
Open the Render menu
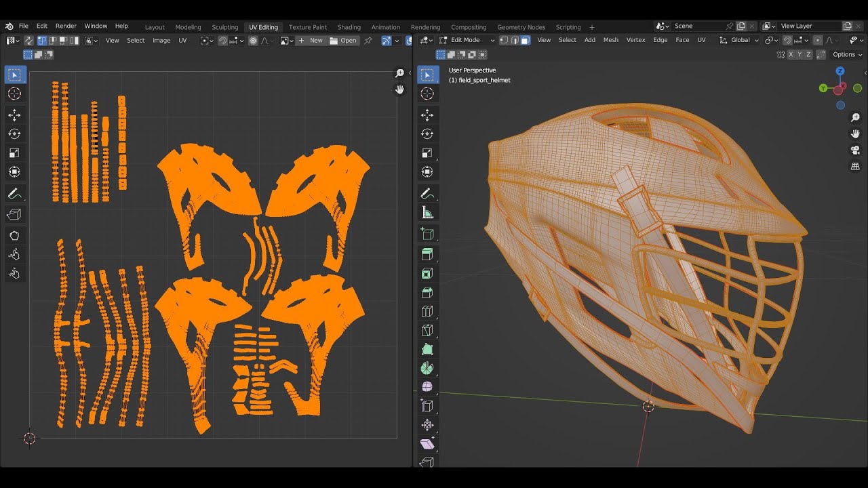pyautogui.click(x=66, y=26)
